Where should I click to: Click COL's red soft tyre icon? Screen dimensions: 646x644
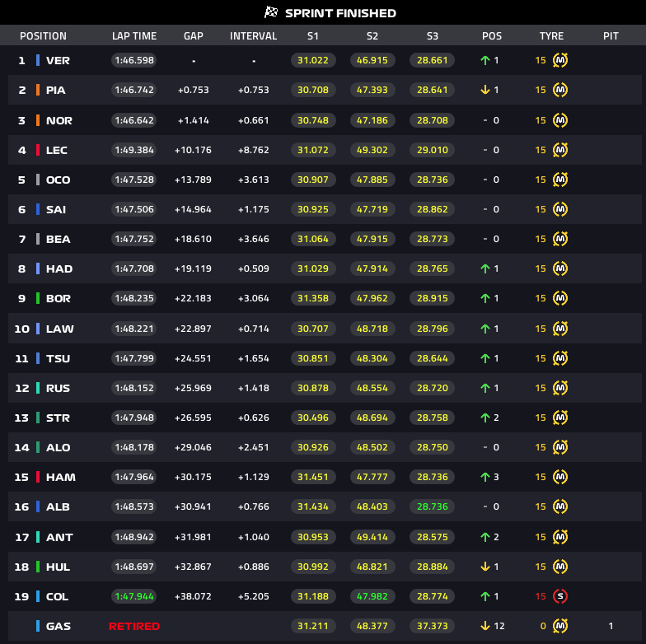[560, 596]
